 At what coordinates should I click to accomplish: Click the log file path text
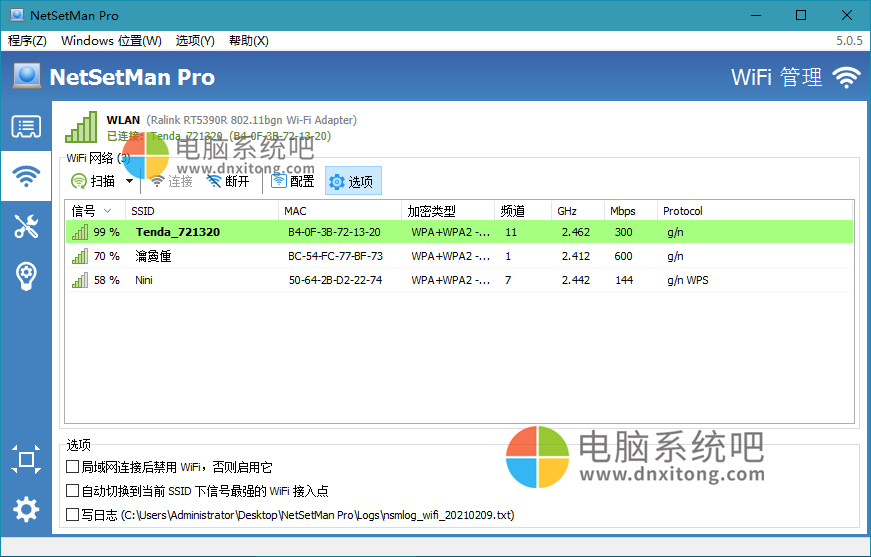(x=317, y=515)
